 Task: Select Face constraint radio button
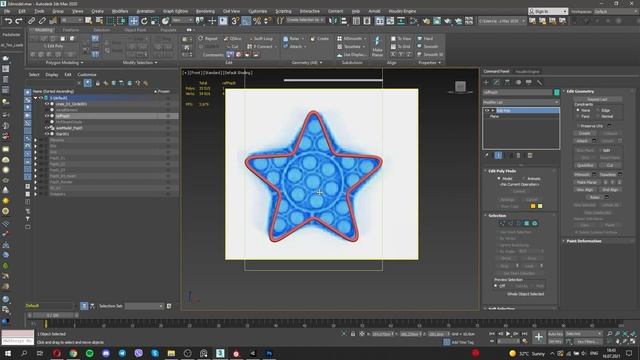[578, 116]
